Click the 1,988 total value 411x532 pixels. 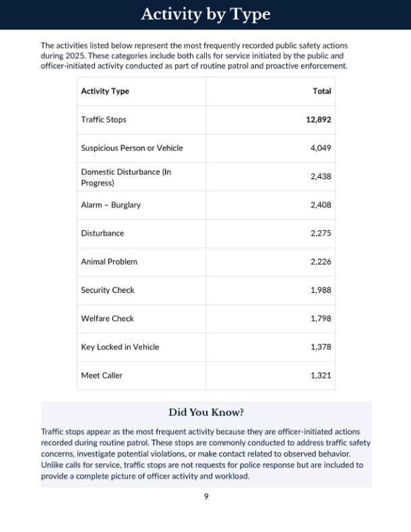tap(321, 290)
